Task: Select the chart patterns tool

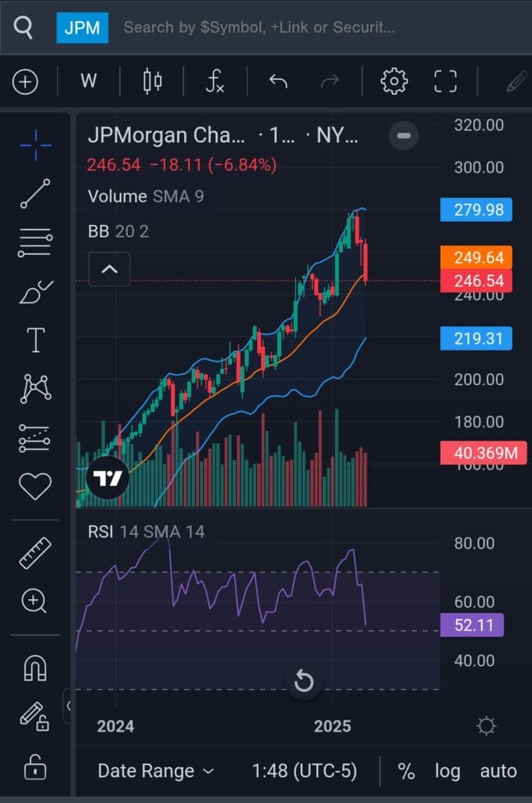Action: [35, 388]
